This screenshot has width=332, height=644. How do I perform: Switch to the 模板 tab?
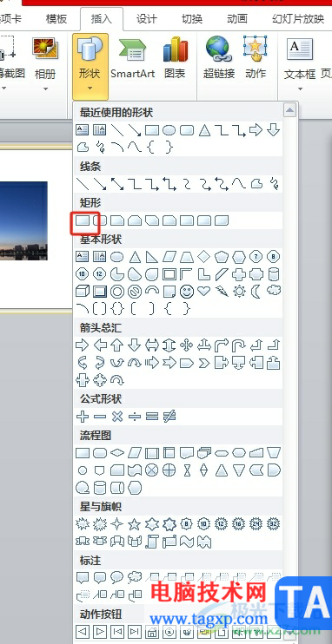click(x=56, y=19)
